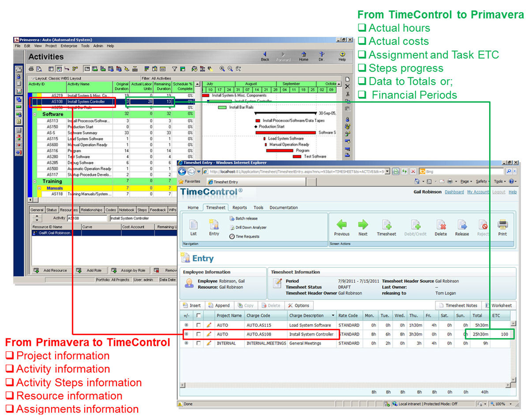Open the Reports tab in TimeControl
532x418 pixels.
point(240,208)
